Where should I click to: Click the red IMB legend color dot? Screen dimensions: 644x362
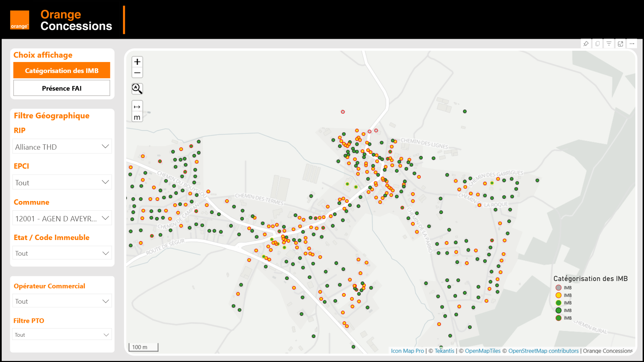(x=558, y=287)
